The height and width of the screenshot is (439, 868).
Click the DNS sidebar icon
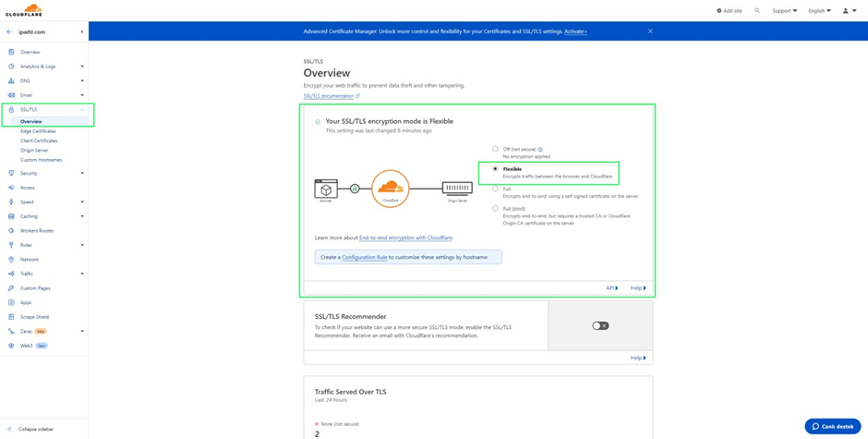point(11,81)
